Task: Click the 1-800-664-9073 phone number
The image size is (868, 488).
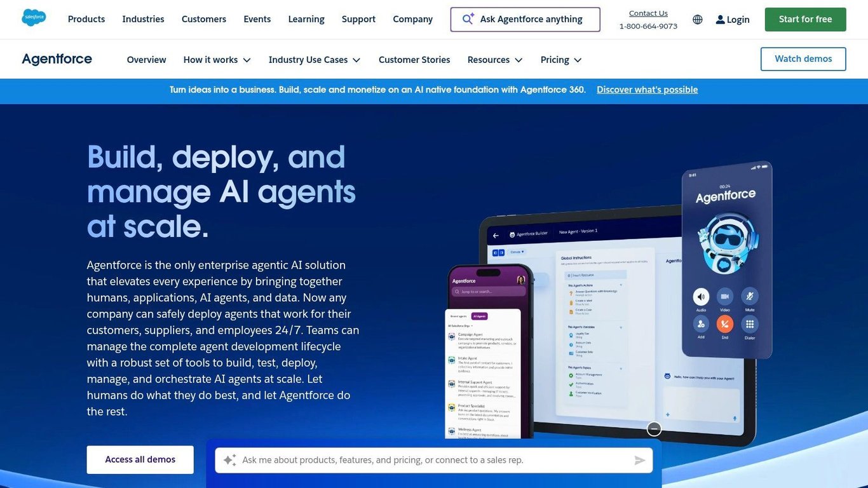Action: [648, 26]
